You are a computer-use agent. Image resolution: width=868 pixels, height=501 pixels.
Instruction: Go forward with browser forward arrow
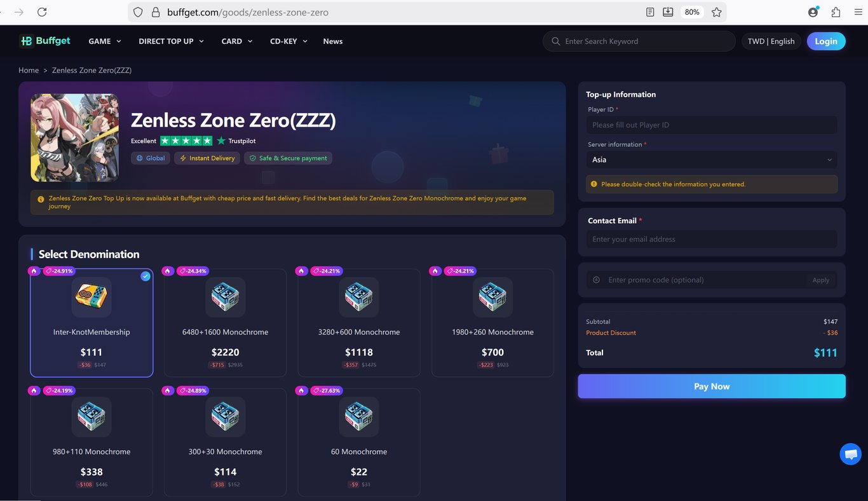click(x=19, y=12)
